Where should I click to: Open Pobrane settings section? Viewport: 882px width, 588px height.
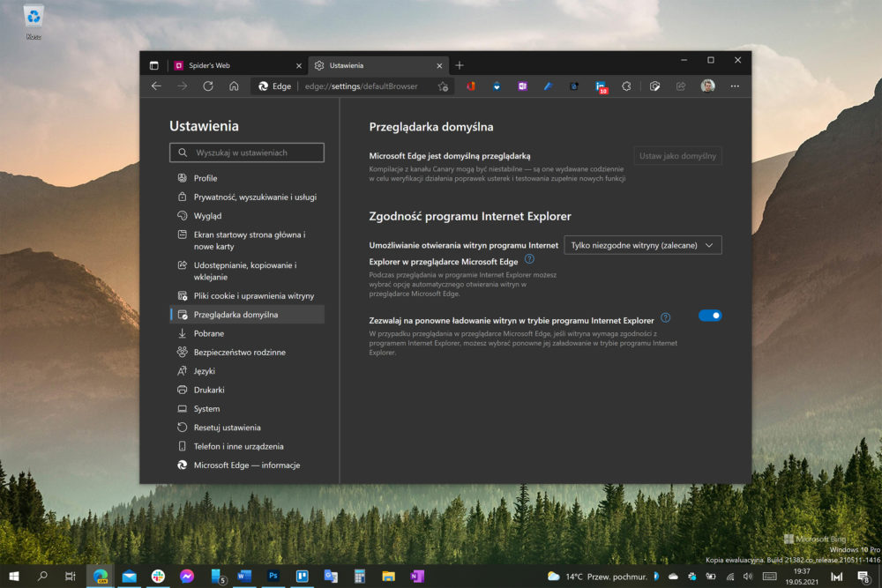click(247, 333)
